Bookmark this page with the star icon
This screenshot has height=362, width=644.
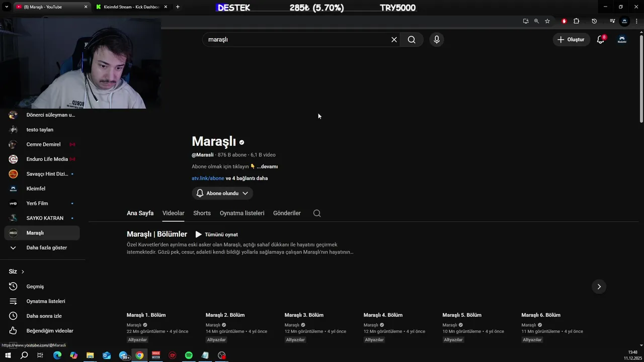point(547,21)
